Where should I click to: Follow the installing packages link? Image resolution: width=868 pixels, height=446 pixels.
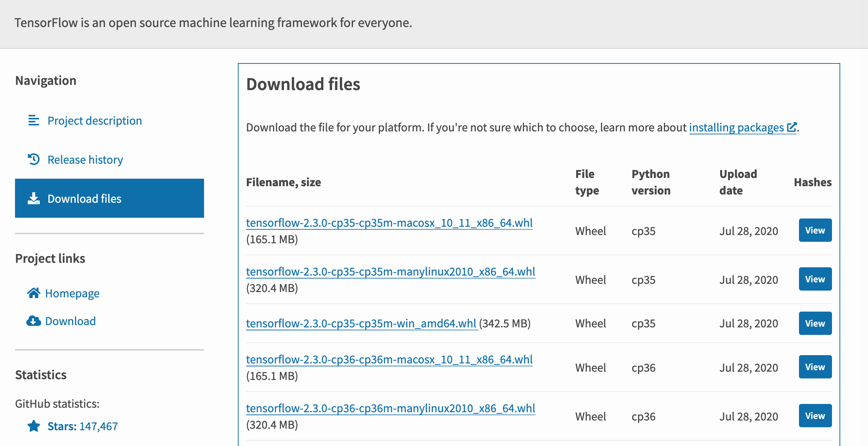click(x=742, y=128)
